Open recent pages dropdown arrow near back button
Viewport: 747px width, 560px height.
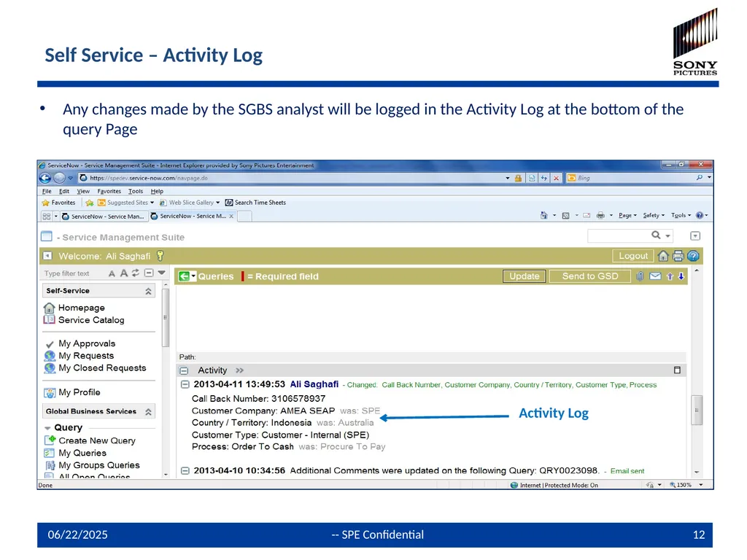point(71,178)
